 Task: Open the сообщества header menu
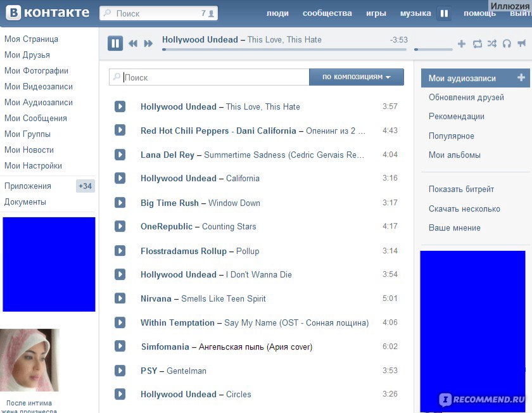click(x=327, y=13)
